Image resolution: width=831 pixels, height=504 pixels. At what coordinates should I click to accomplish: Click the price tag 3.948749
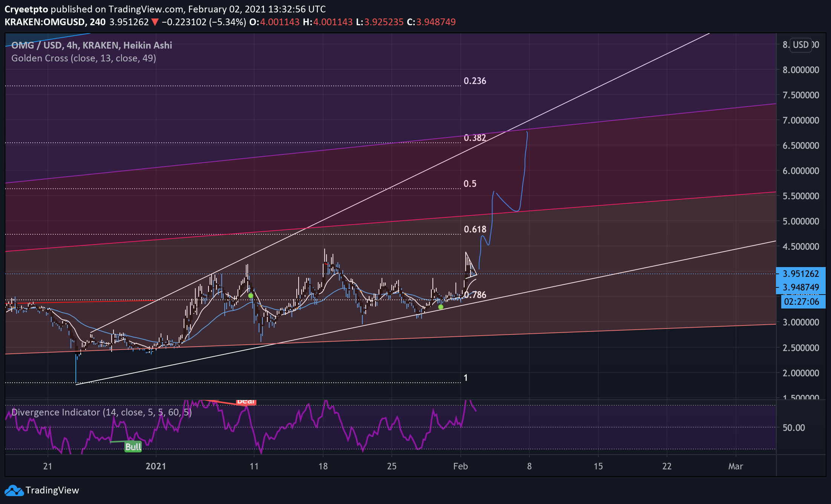[801, 287]
